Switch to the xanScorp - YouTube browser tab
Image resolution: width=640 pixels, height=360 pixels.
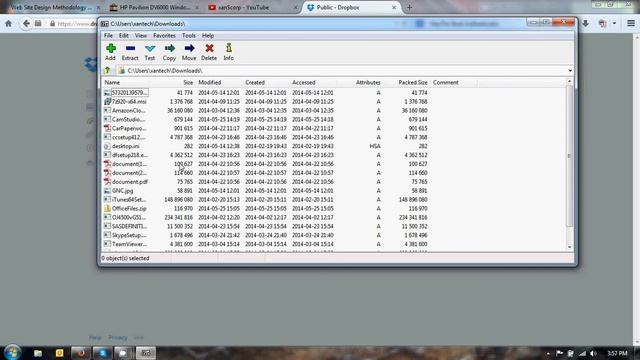click(251, 7)
